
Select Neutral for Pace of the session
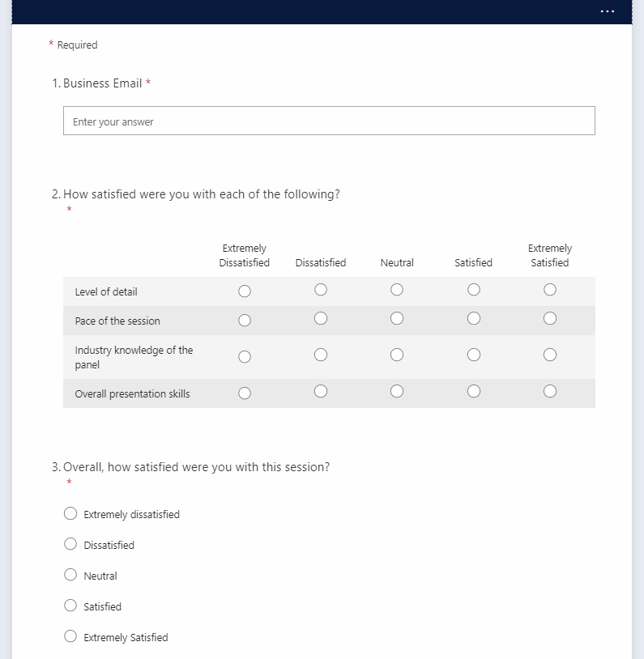point(396,318)
